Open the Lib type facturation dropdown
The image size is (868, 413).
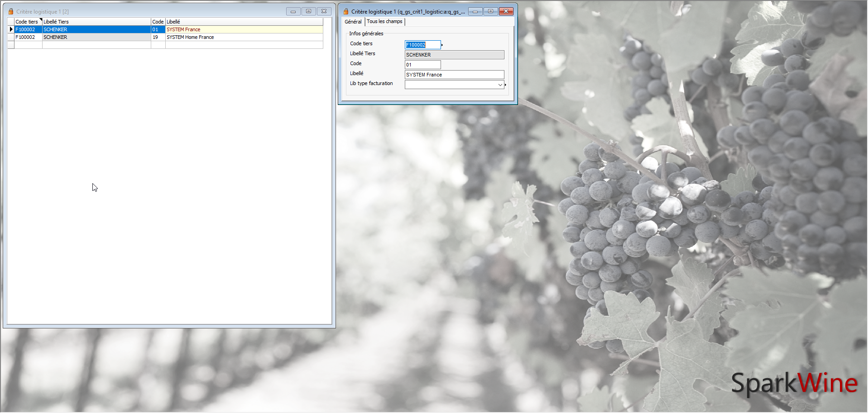click(500, 85)
